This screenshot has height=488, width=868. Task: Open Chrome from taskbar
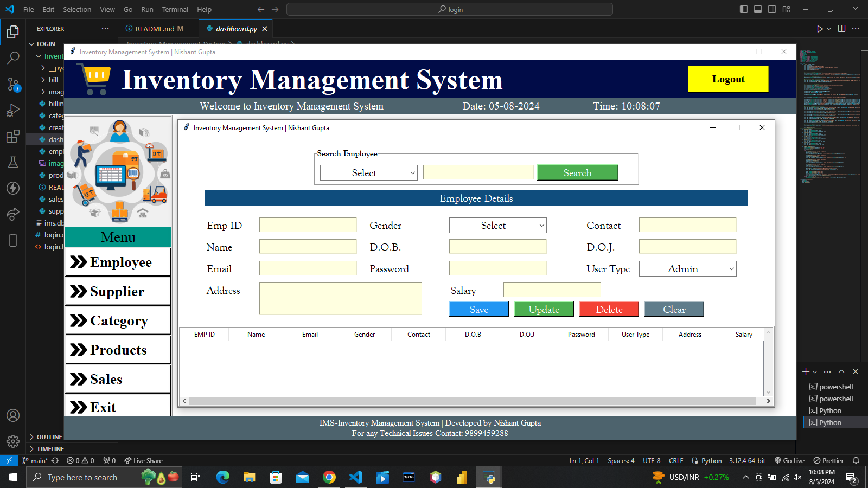point(329,477)
